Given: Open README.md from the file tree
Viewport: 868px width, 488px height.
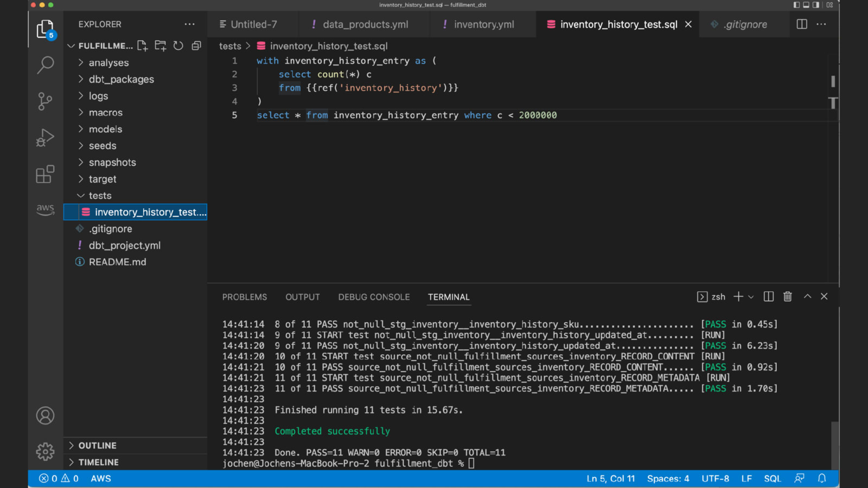Looking at the screenshot, I should pyautogui.click(x=136, y=262).
